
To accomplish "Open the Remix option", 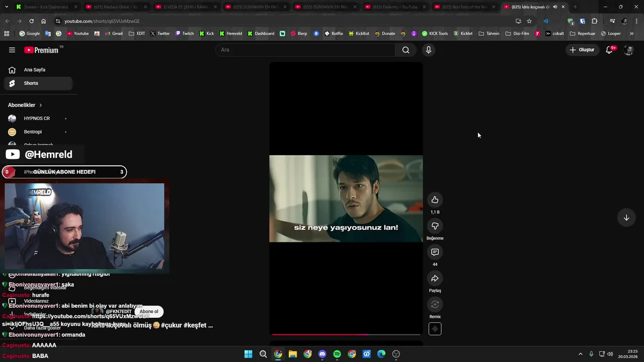I will pos(435,305).
